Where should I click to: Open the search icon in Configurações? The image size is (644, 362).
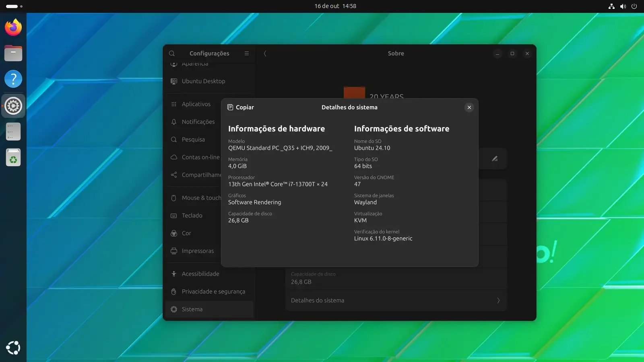[x=172, y=53]
